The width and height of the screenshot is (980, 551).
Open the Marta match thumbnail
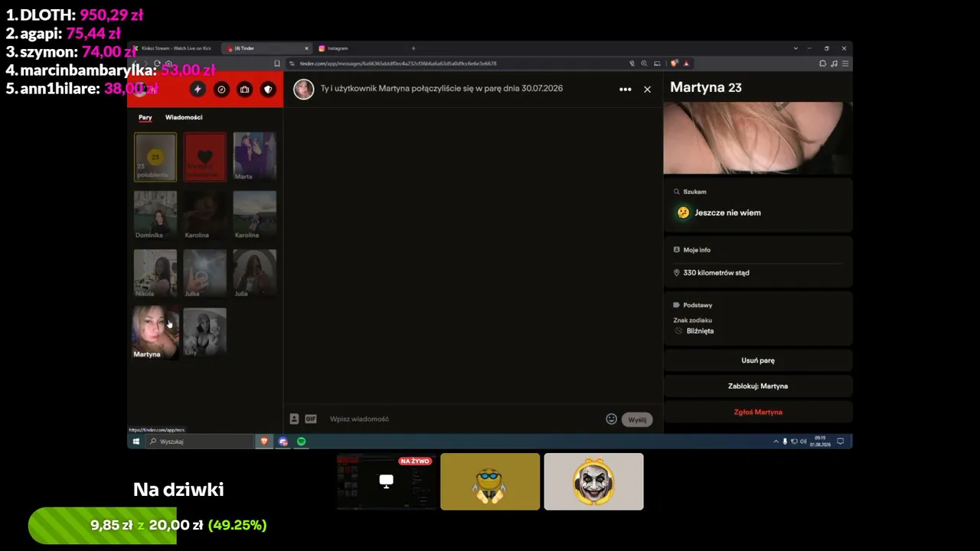click(255, 157)
